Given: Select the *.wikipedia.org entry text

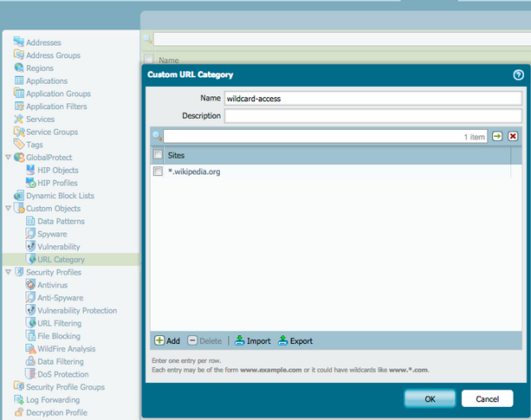Looking at the screenshot, I should 194,171.
